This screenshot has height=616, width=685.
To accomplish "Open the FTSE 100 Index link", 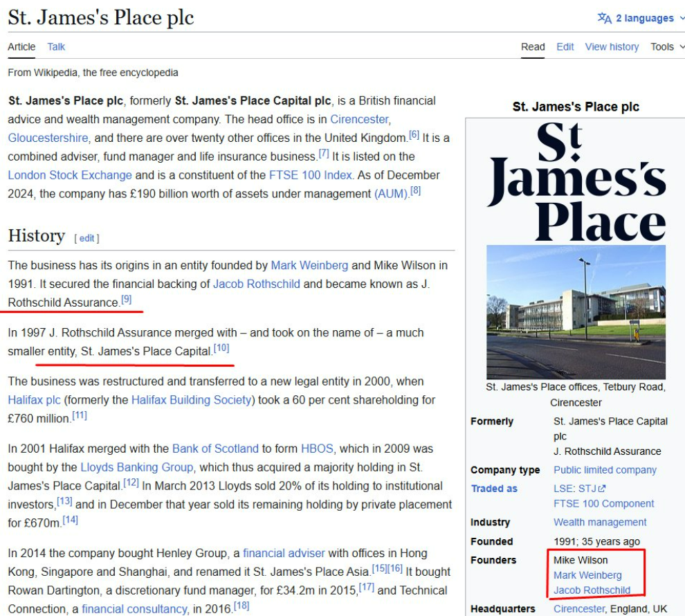I will pyautogui.click(x=311, y=175).
